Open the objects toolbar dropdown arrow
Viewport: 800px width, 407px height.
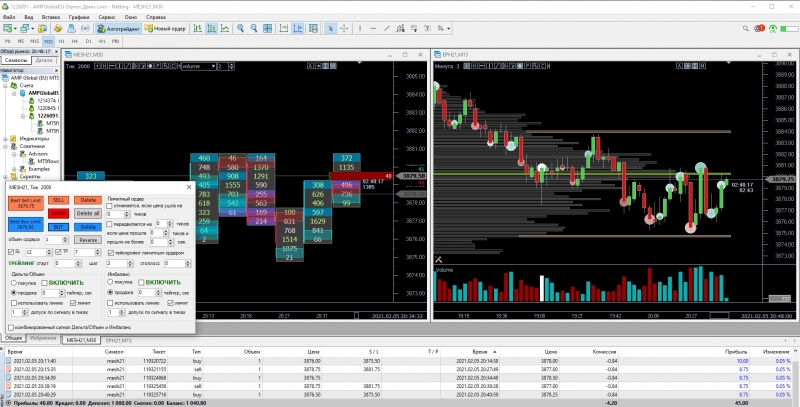point(448,29)
